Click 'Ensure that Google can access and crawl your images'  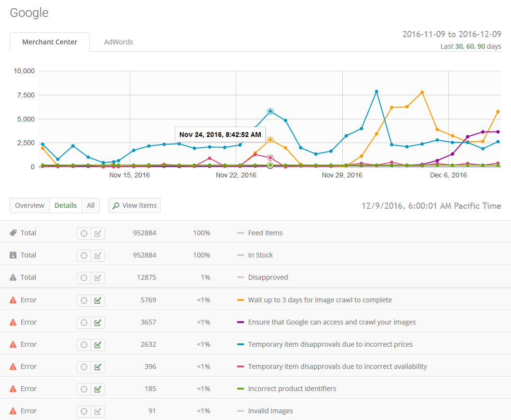pyautogui.click(x=332, y=322)
